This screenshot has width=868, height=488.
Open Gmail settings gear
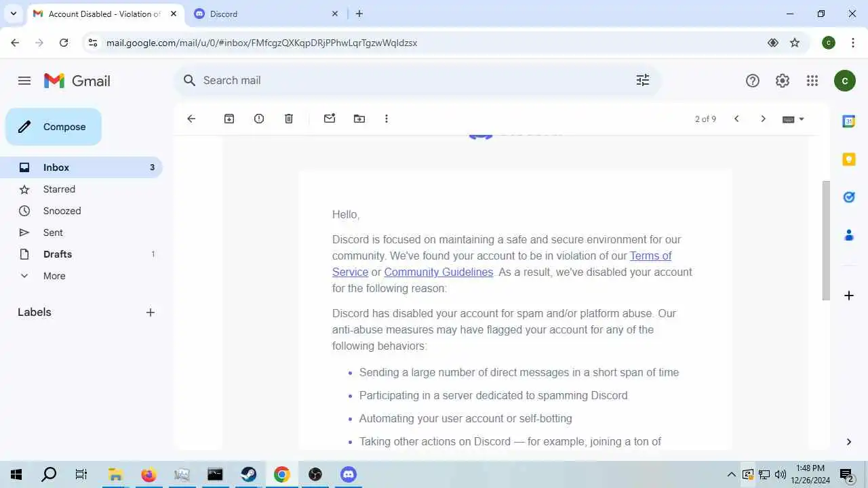(783, 81)
